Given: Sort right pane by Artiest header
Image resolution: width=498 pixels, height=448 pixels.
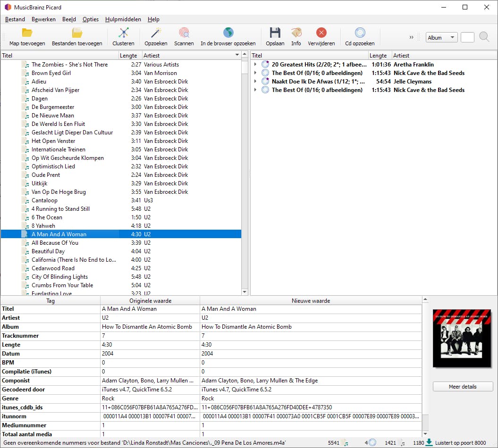Looking at the screenshot, I should tap(444, 56).
